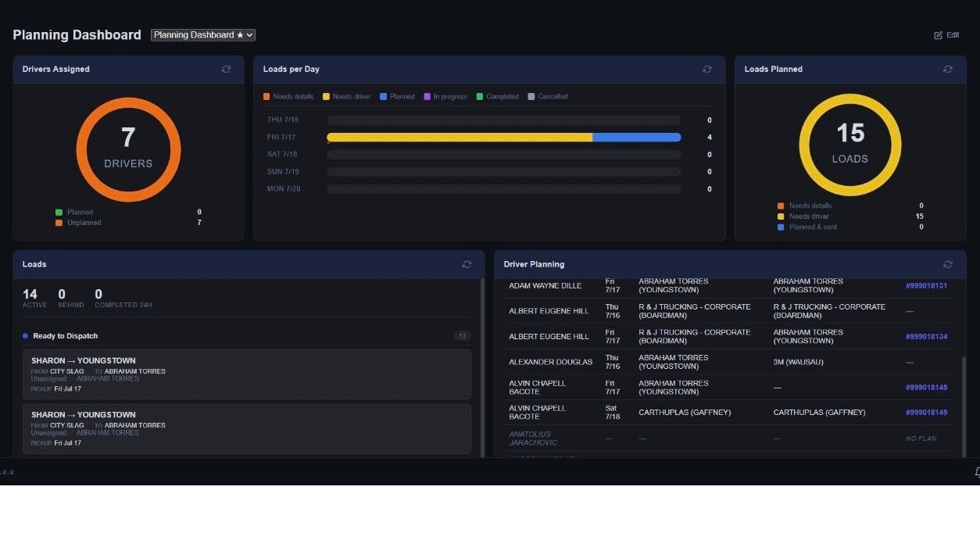The width and height of the screenshot is (980, 551).
Task: Click 14 ACTIVE loads counter
Action: (x=34, y=298)
